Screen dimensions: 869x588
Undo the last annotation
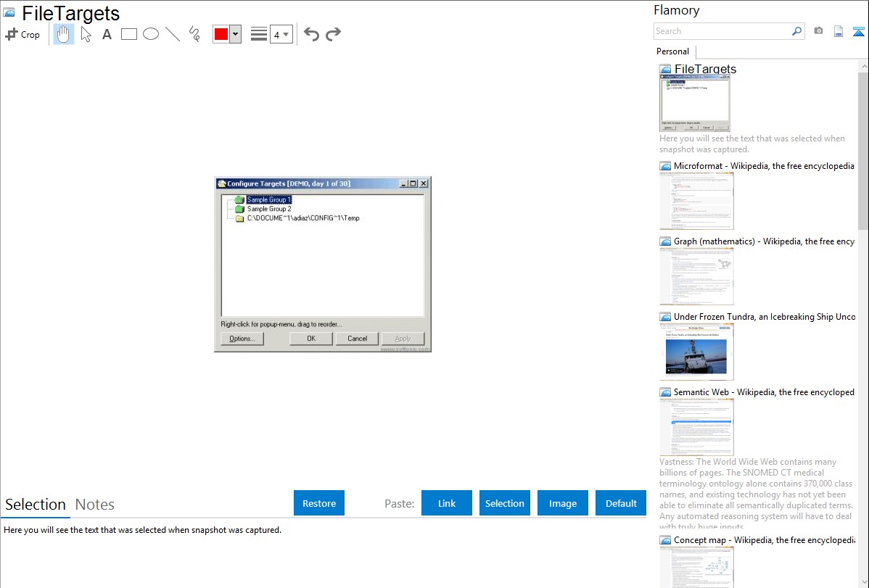point(311,34)
